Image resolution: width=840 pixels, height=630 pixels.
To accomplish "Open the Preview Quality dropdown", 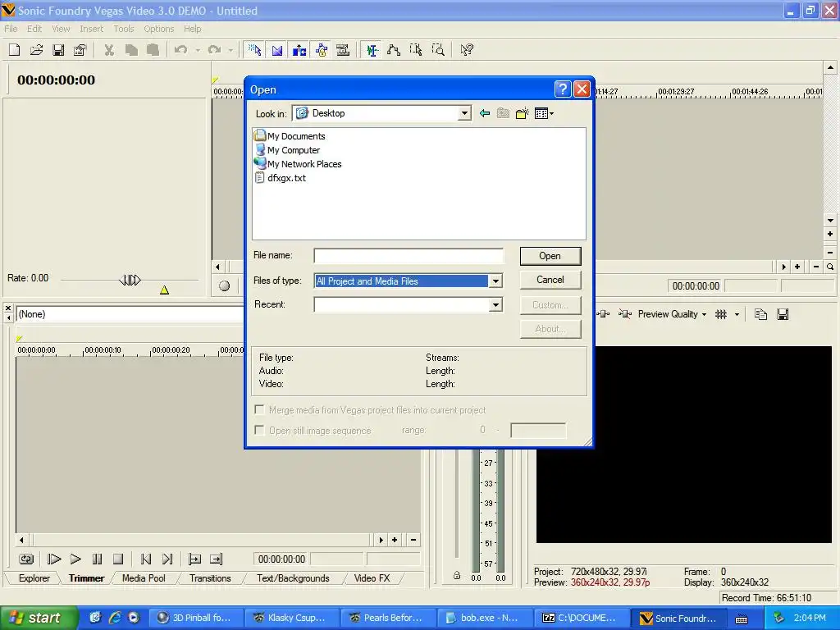I will tap(672, 314).
